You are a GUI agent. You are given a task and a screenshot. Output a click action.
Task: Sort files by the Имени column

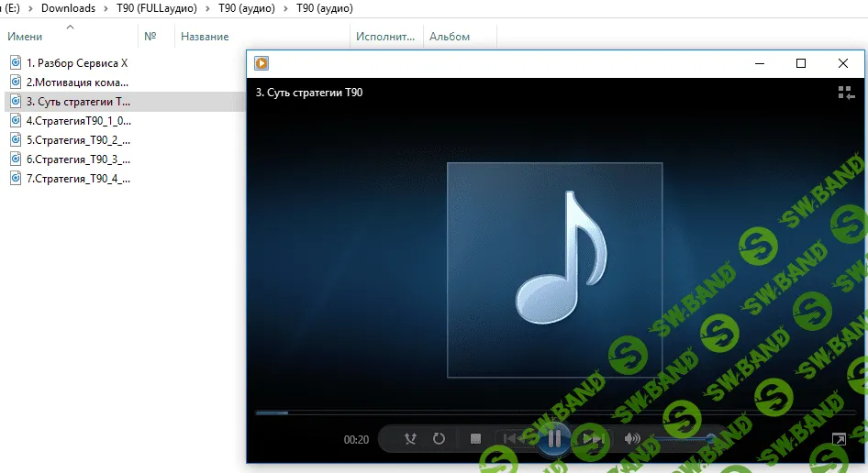pyautogui.click(x=26, y=37)
